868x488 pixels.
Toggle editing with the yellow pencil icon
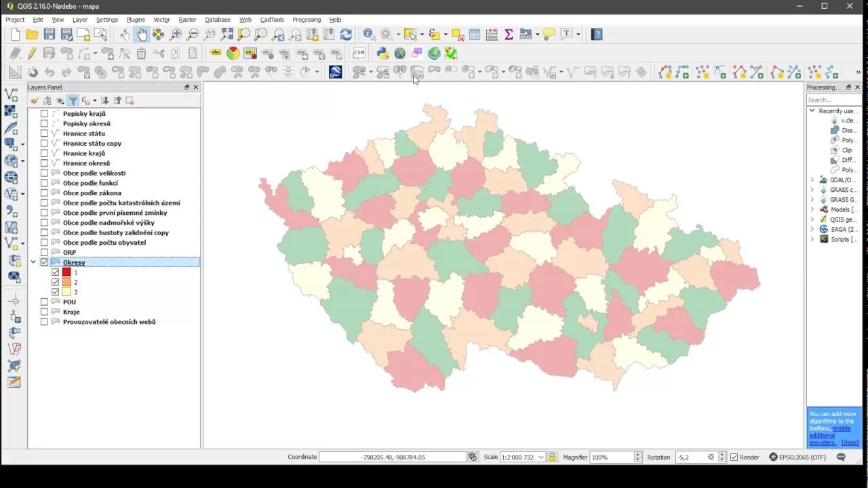coord(32,53)
